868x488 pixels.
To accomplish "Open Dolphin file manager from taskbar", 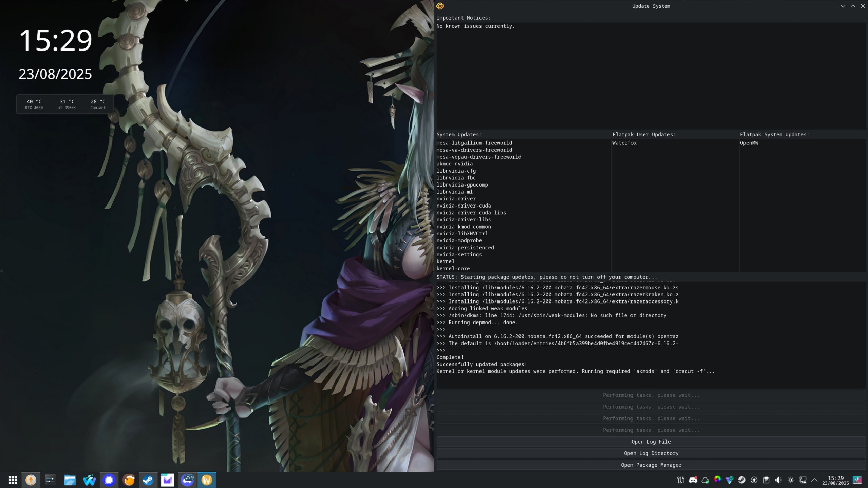I will [x=70, y=480].
